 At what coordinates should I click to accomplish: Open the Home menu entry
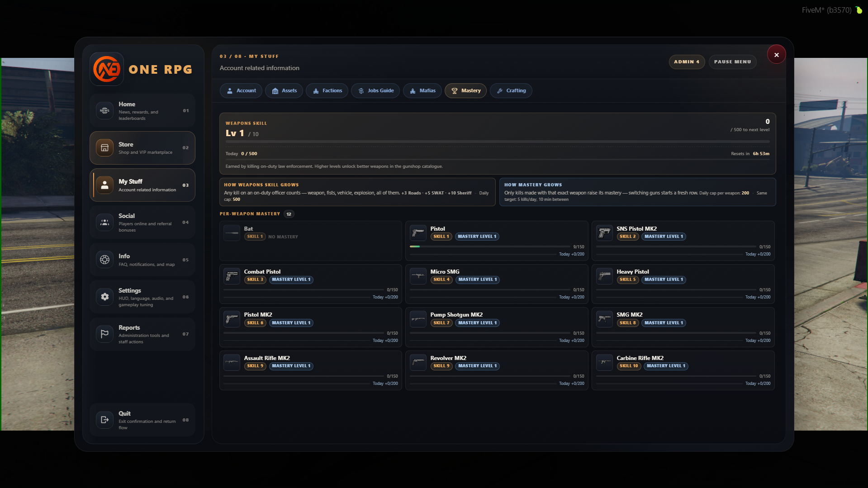point(142,110)
